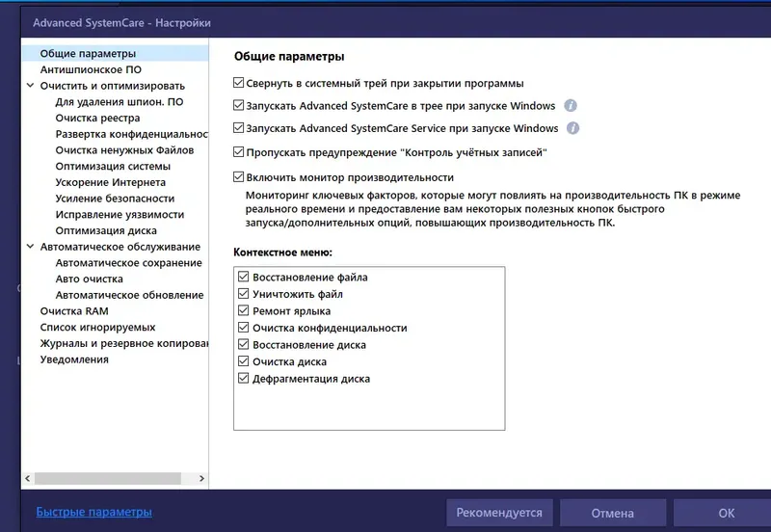771x532 pixels.
Task: Uncheck 'Восстановление файла' context menu option
Action: [244, 277]
